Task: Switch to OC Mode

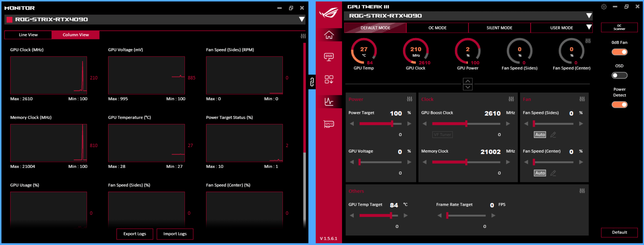Action: coord(437,28)
